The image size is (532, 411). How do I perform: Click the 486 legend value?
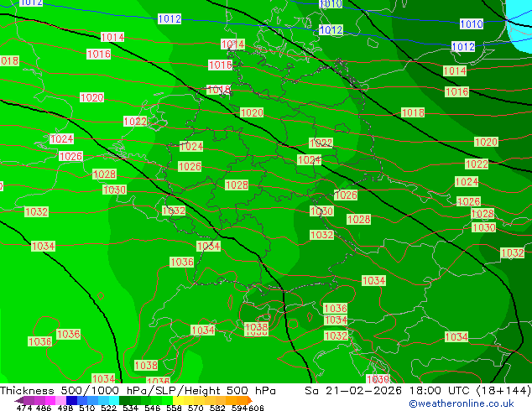click(x=44, y=408)
